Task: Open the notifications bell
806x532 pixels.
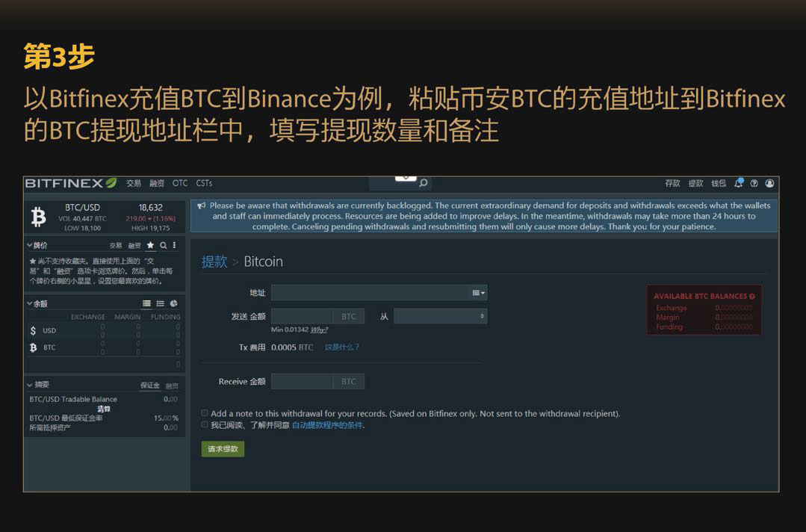Action: (x=739, y=183)
